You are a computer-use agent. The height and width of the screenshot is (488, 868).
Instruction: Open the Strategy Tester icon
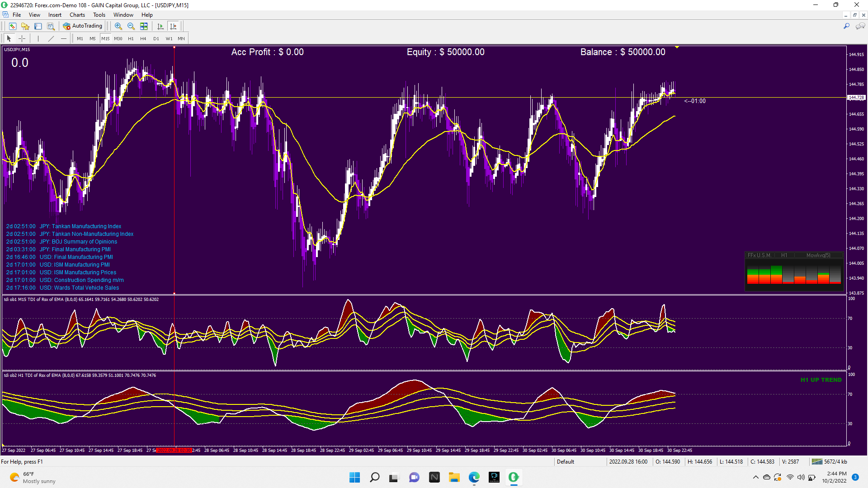[51, 26]
